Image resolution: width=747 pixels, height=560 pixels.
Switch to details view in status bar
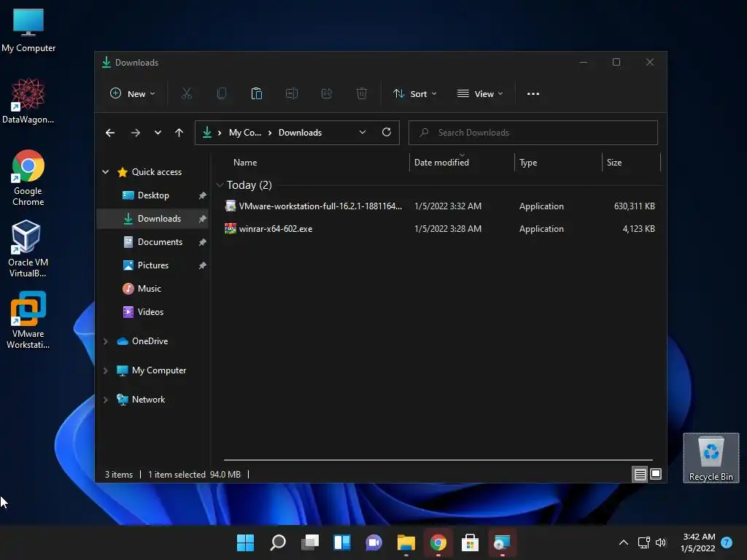[640, 474]
